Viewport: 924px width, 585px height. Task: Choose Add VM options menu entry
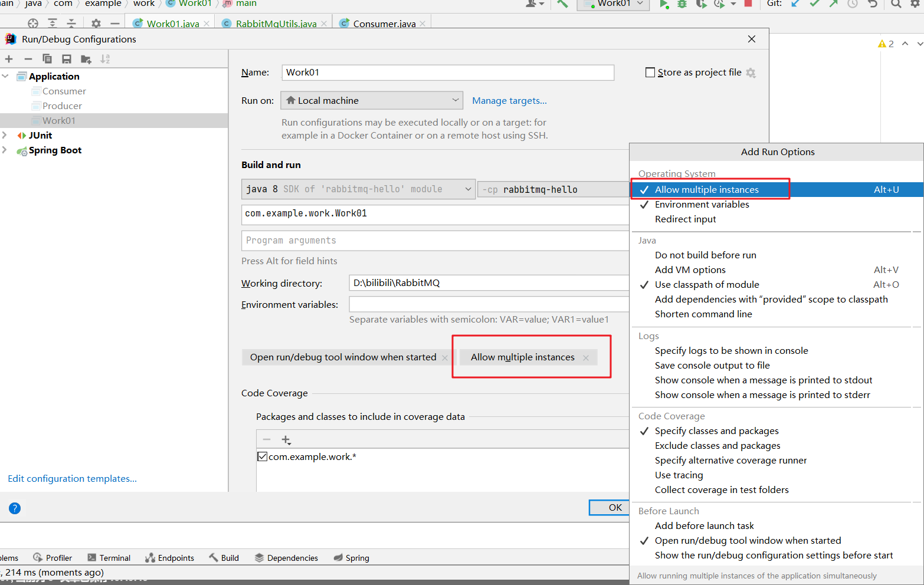tap(776, 270)
